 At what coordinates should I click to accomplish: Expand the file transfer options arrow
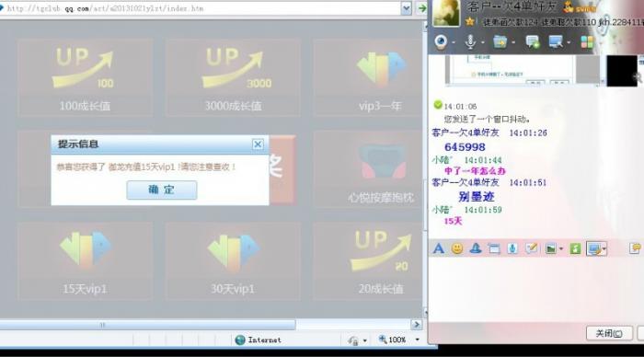(x=513, y=42)
